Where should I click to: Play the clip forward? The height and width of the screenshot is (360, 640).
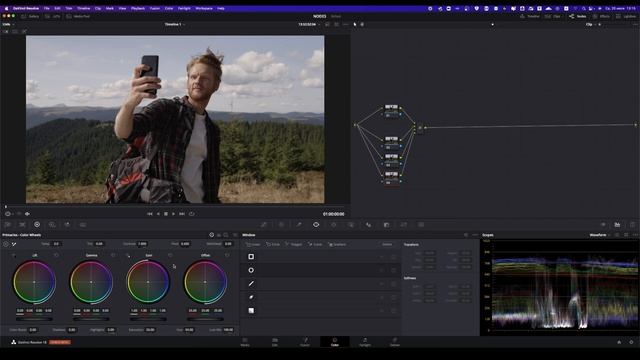point(173,213)
